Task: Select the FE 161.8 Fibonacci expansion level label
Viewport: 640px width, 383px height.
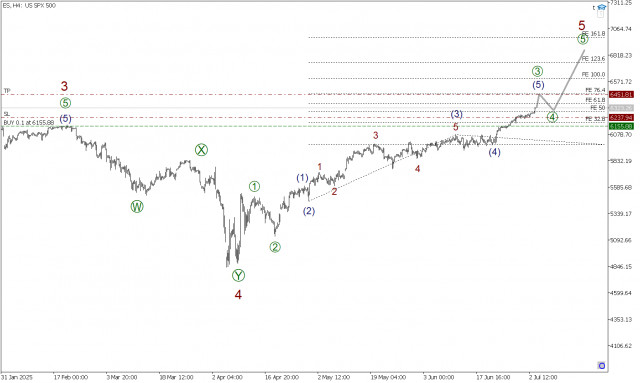Action: [x=594, y=33]
